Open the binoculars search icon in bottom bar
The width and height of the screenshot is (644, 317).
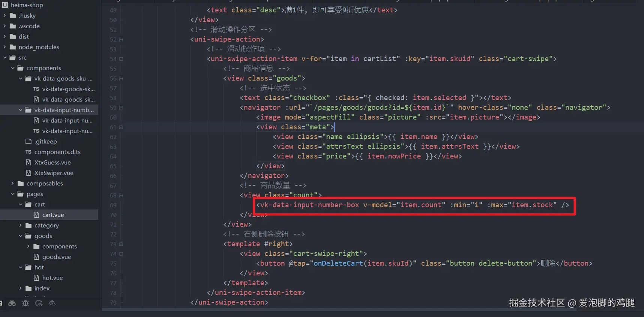tap(12, 303)
